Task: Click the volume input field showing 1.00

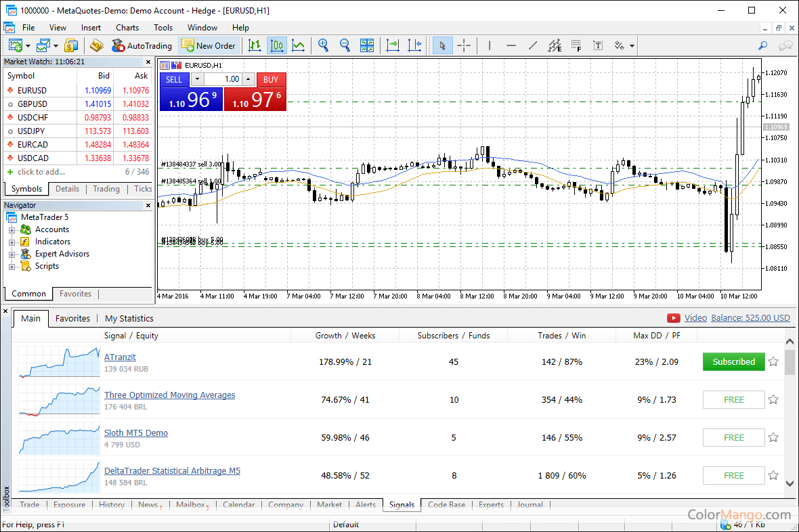Action: [223, 79]
